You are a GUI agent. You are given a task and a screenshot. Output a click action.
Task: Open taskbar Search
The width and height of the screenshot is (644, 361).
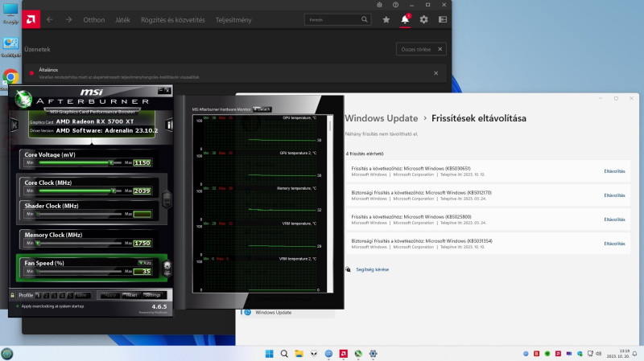click(x=284, y=354)
